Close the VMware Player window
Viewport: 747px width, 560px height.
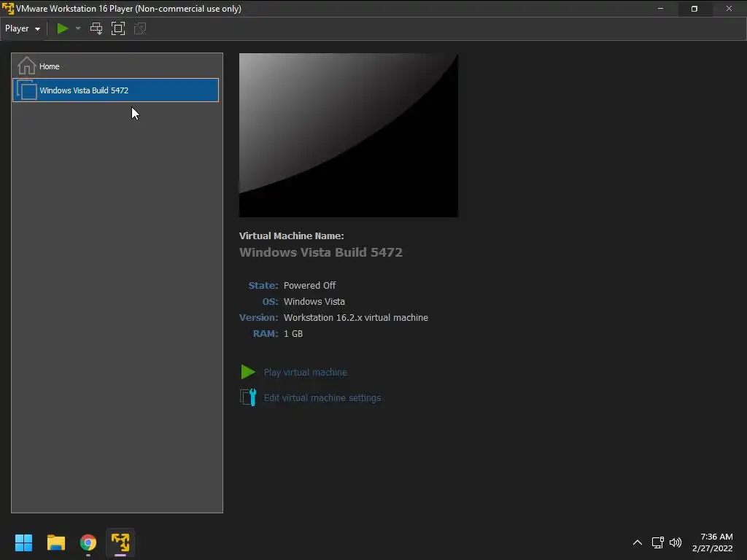[x=729, y=9]
